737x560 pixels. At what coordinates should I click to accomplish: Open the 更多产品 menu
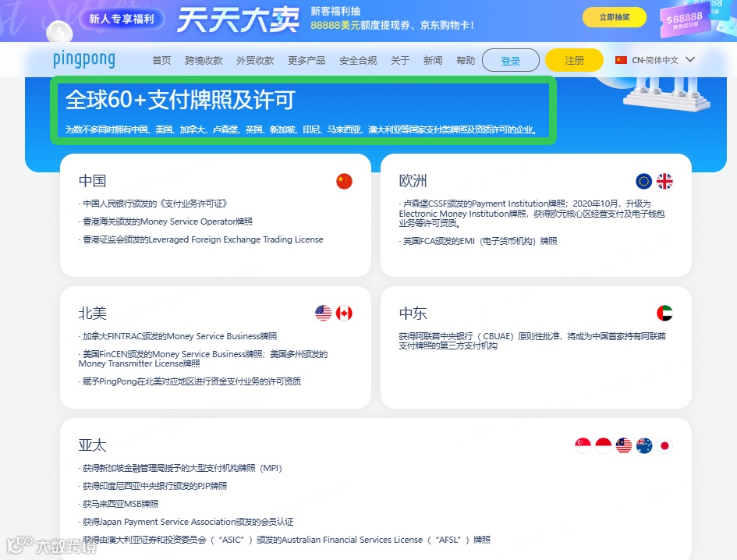306,60
